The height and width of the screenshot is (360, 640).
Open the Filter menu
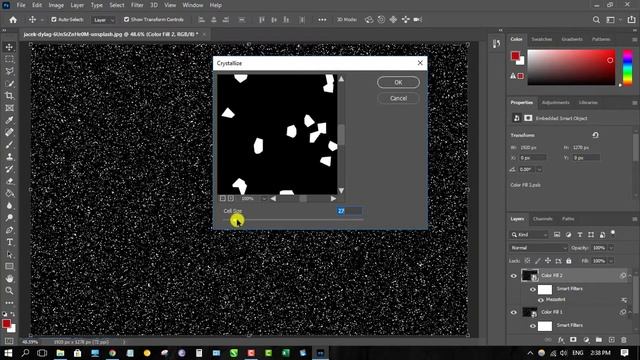pos(137,5)
